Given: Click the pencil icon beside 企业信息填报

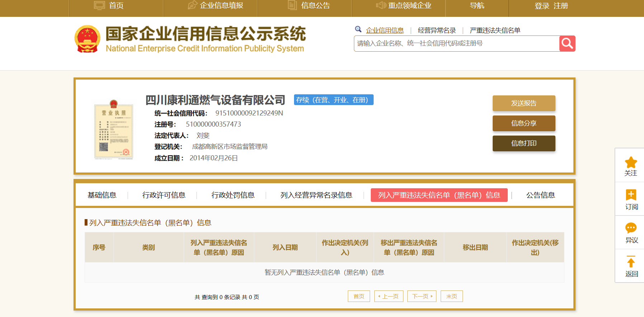Looking at the screenshot, I should click(x=193, y=5).
